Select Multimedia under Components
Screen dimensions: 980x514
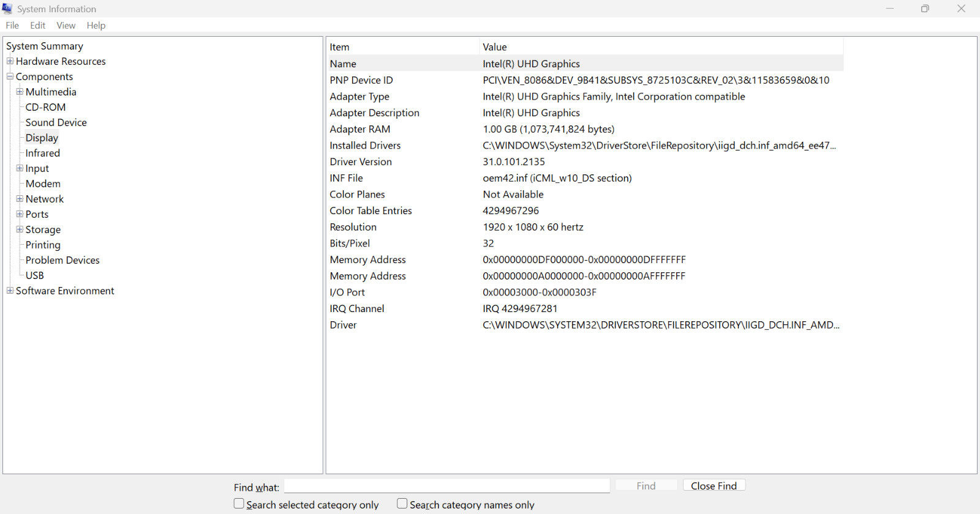coord(51,92)
